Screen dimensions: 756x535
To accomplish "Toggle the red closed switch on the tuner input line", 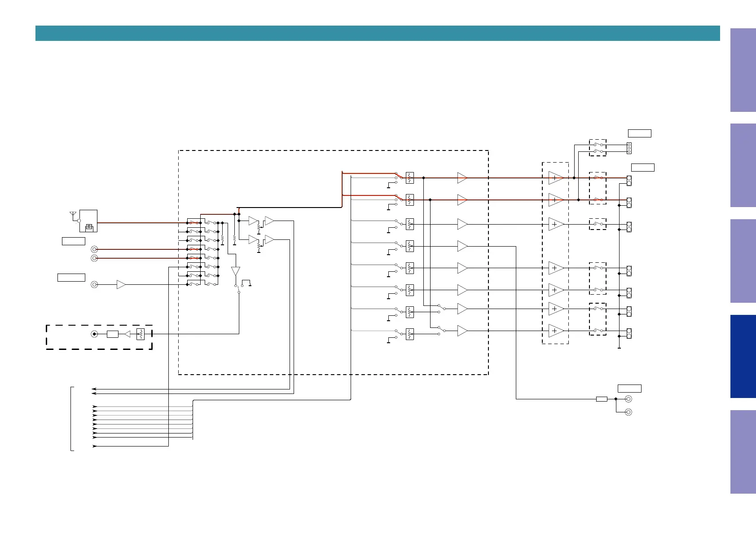I will pyautogui.click(x=194, y=222).
